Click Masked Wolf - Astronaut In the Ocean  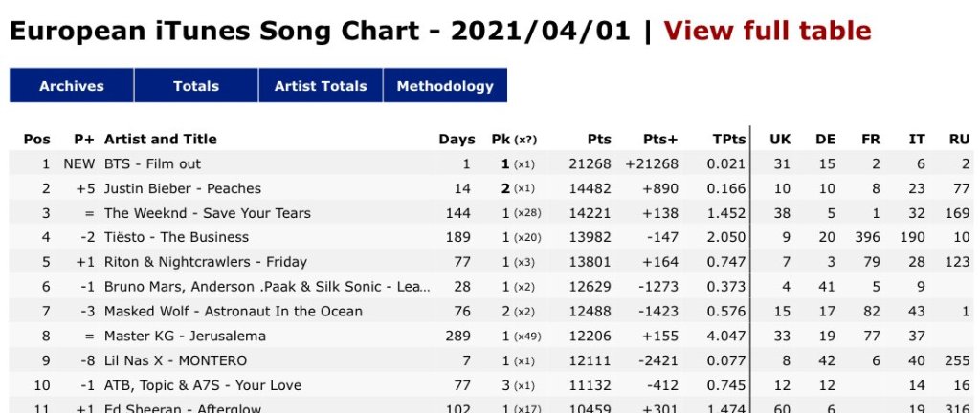[x=234, y=311]
